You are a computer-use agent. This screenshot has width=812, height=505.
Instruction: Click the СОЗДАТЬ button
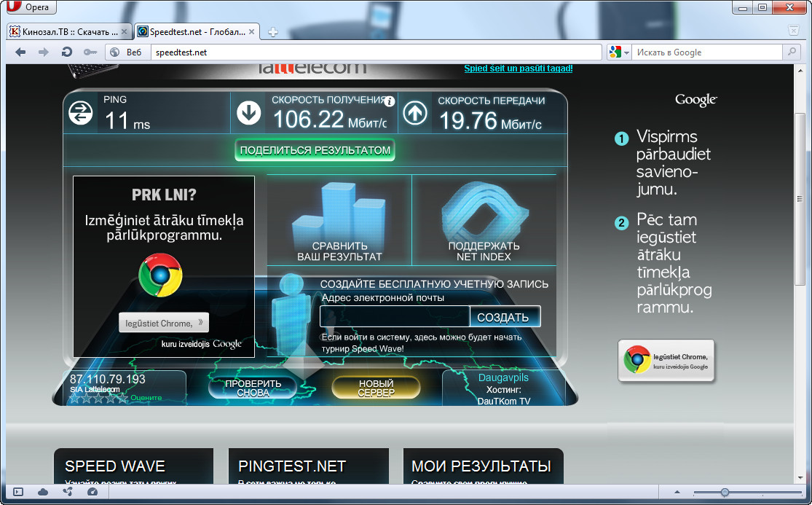(505, 316)
